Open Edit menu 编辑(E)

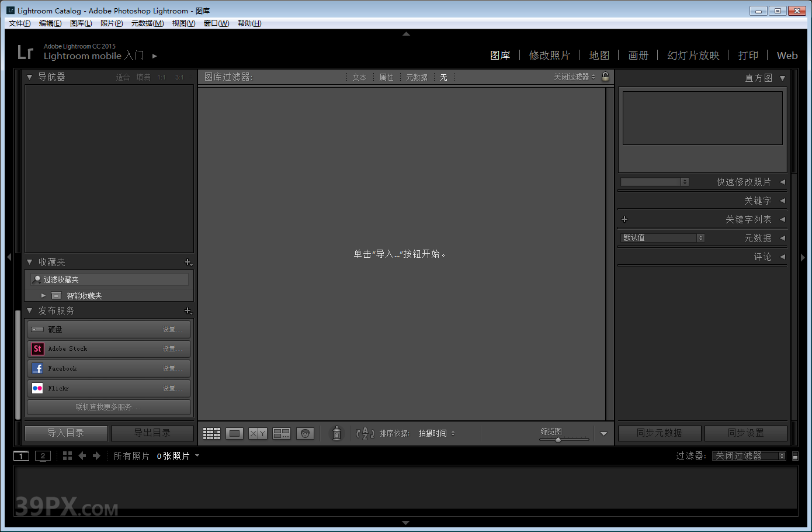point(50,23)
